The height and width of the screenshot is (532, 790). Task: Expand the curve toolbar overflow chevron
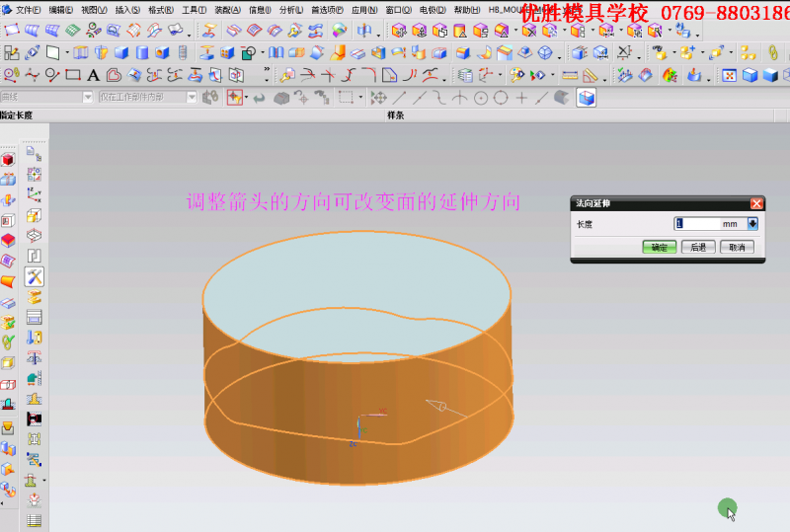point(267,69)
